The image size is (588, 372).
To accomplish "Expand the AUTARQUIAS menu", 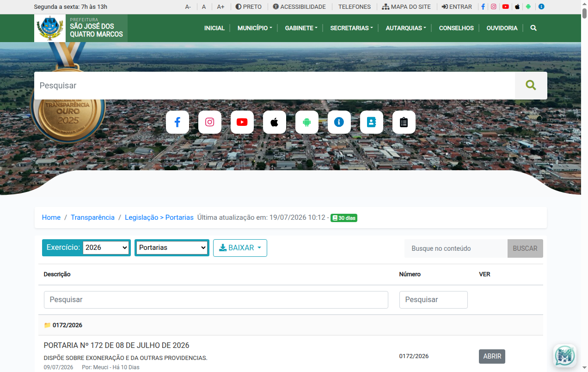I will click(406, 28).
